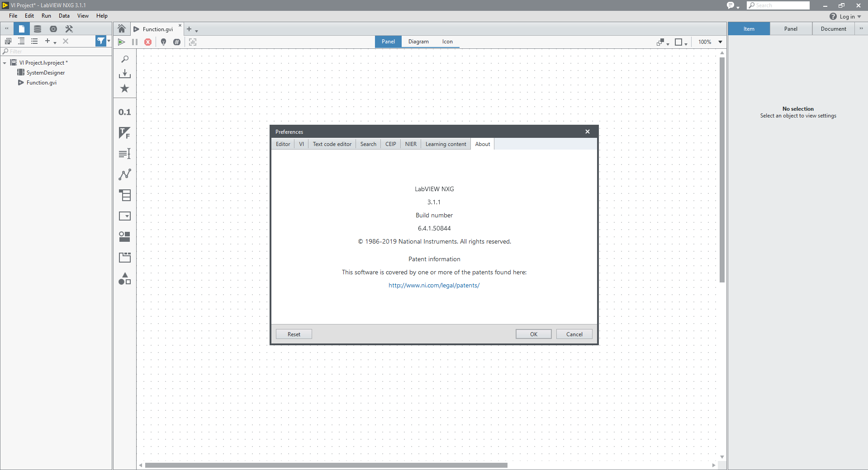Open the Data menu
Image resolution: width=868 pixels, height=470 pixels.
[x=64, y=16]
